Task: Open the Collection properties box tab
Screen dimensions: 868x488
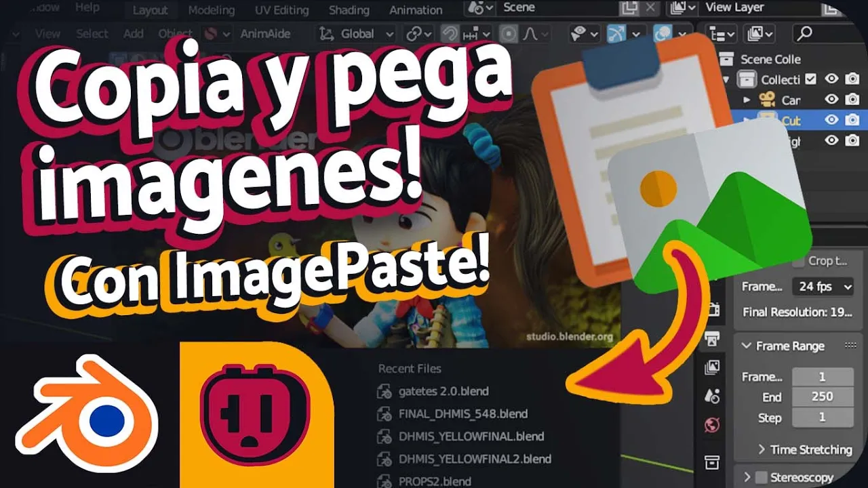Action: coord(711,463)
